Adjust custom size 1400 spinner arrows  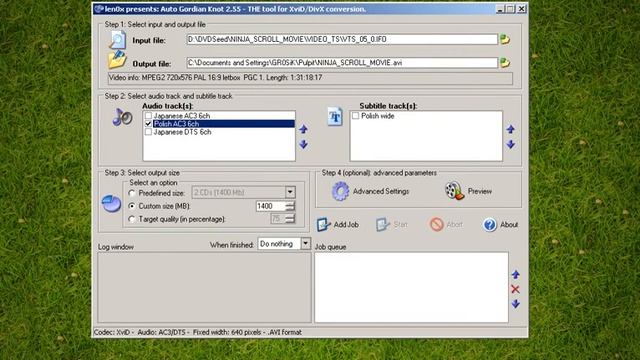pyautogui.click(x=290, y=206)
